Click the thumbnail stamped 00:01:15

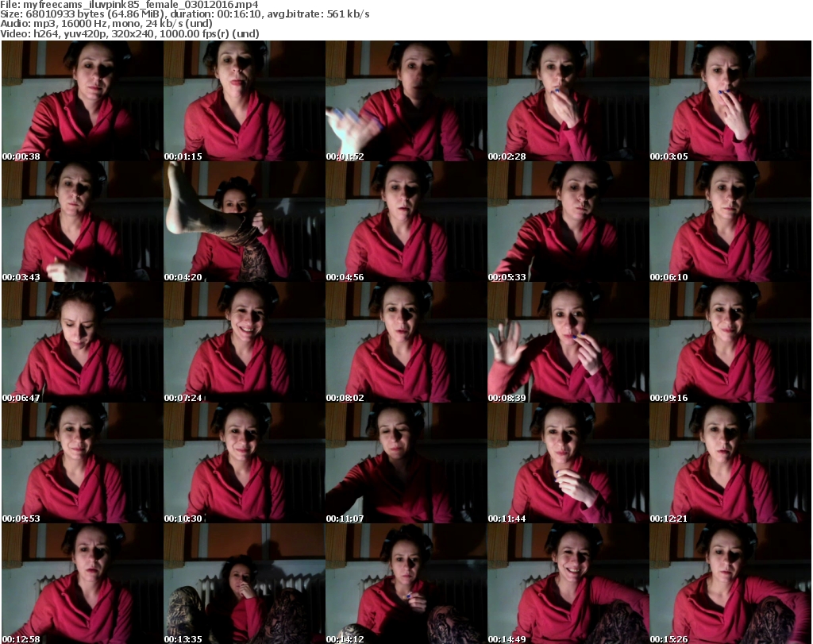pos(245,101)
